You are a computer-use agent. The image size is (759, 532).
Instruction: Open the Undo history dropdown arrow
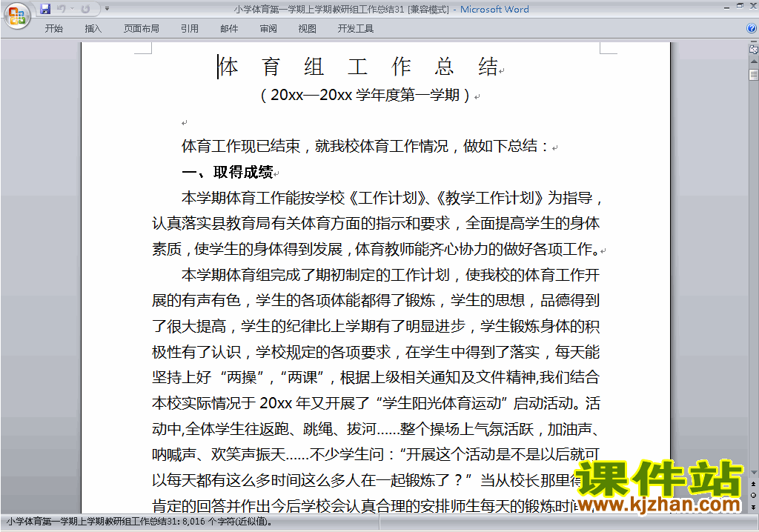(72, 9)
